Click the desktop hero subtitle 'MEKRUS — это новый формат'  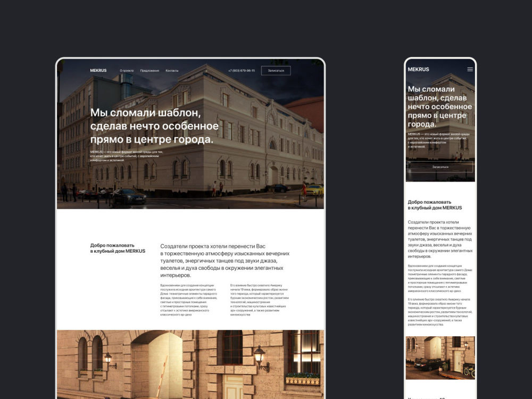pyautogui.click(x=127, y=156)
